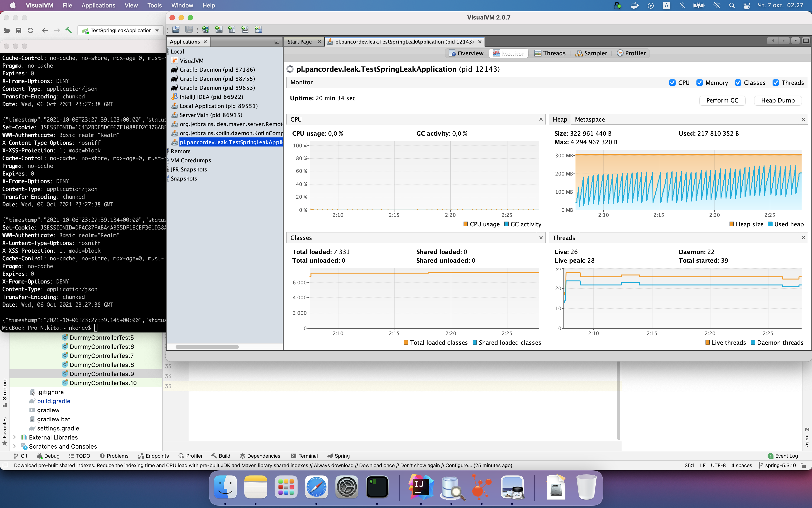Open the 4 spaces indent selector in the status bar

tap(742, 465)
